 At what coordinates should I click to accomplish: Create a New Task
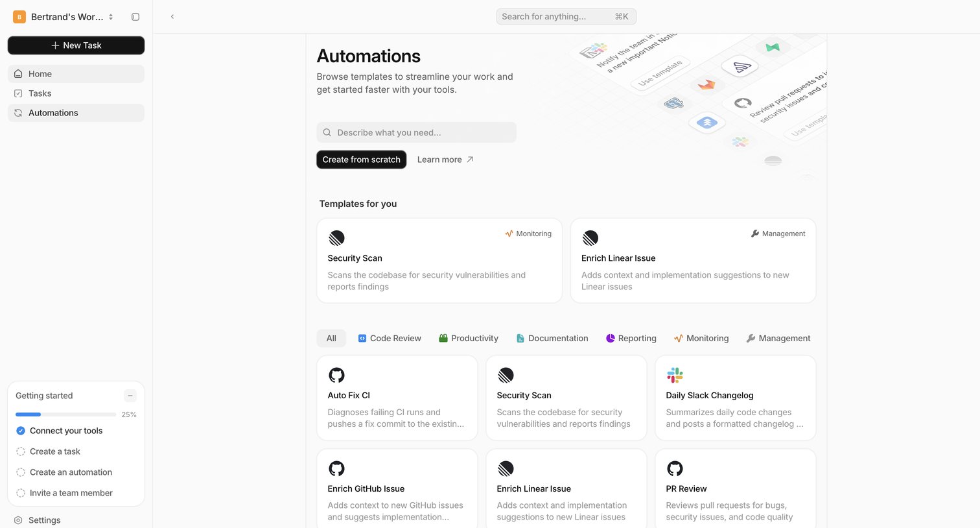76,45
